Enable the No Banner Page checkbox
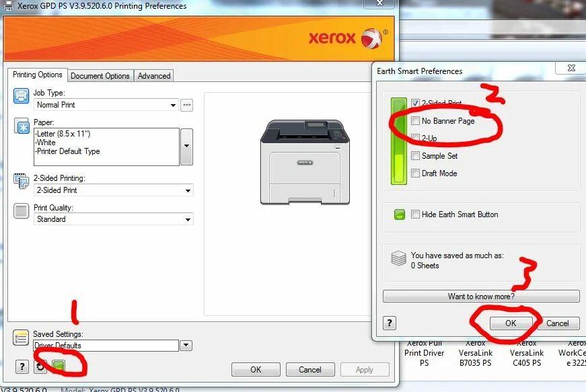This screenshot has height=392, width=586. (x=415, y=120)
